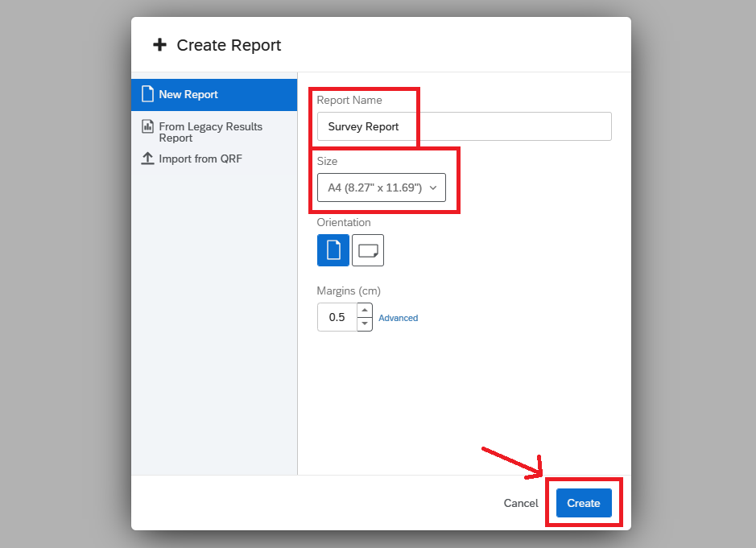Select Import from QRF in sidebar
The width and height of the screenshot is (756, 548).
pyautogui.click(x=200, y=159)
